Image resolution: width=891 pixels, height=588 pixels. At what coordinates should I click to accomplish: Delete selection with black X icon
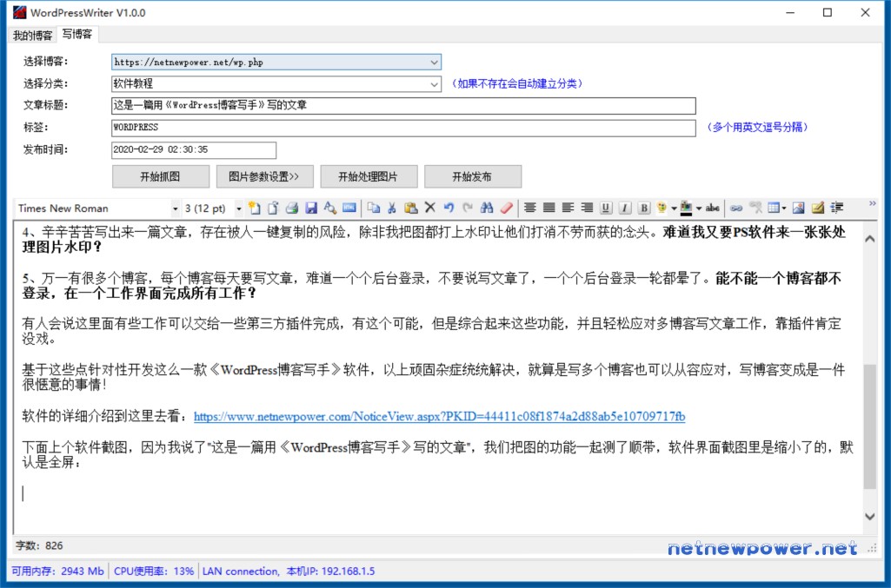pos(430,208)
